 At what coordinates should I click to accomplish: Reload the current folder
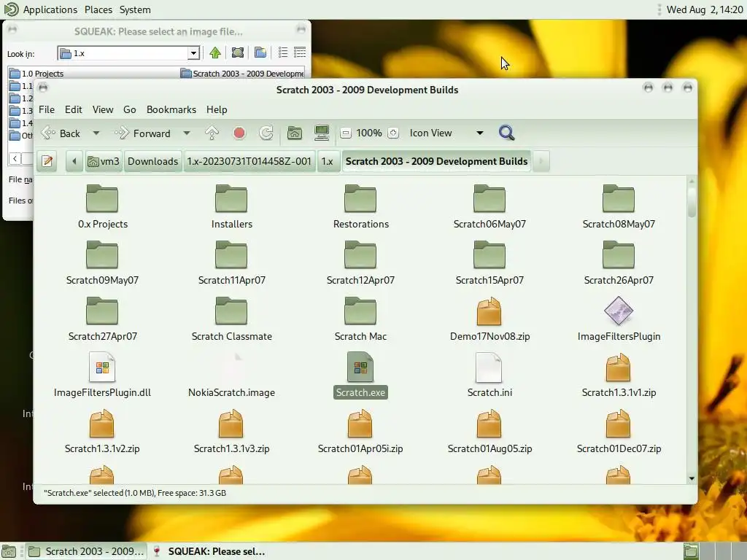coord(266,133)
